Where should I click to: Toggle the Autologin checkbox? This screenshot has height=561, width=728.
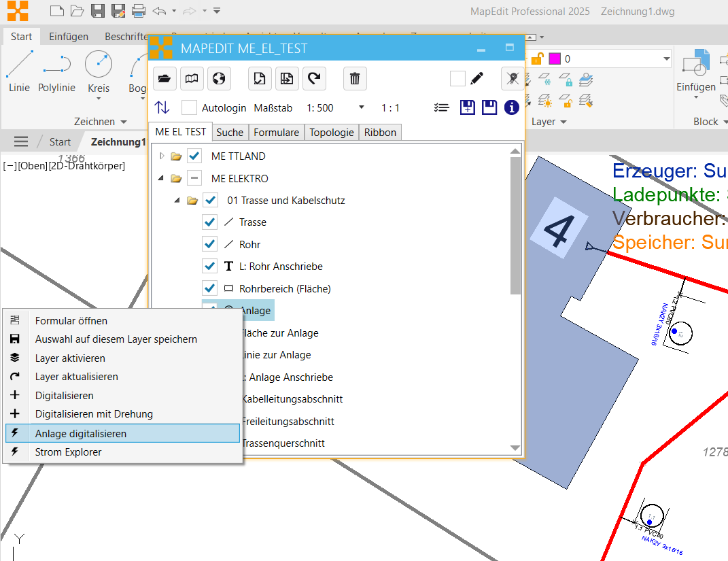189,107
